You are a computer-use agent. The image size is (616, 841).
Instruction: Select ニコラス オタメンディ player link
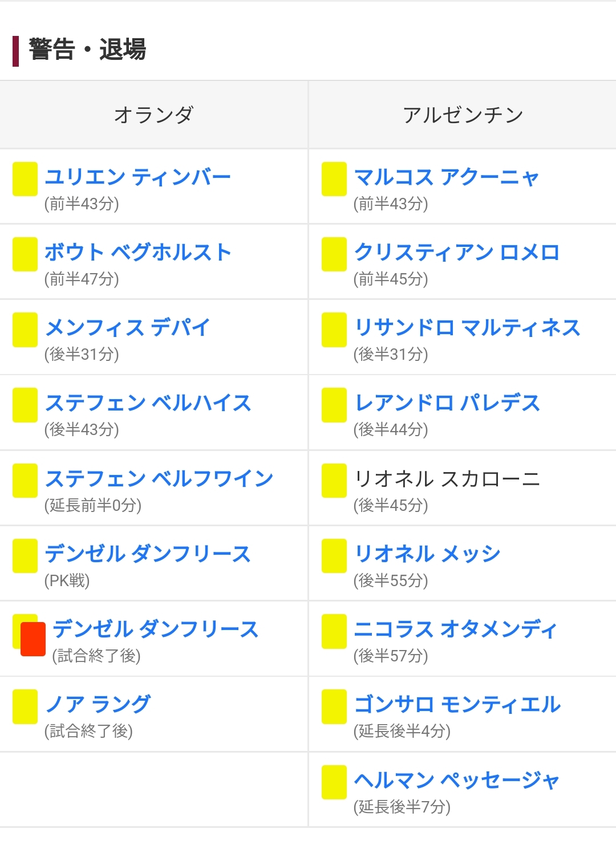[455, 629]
